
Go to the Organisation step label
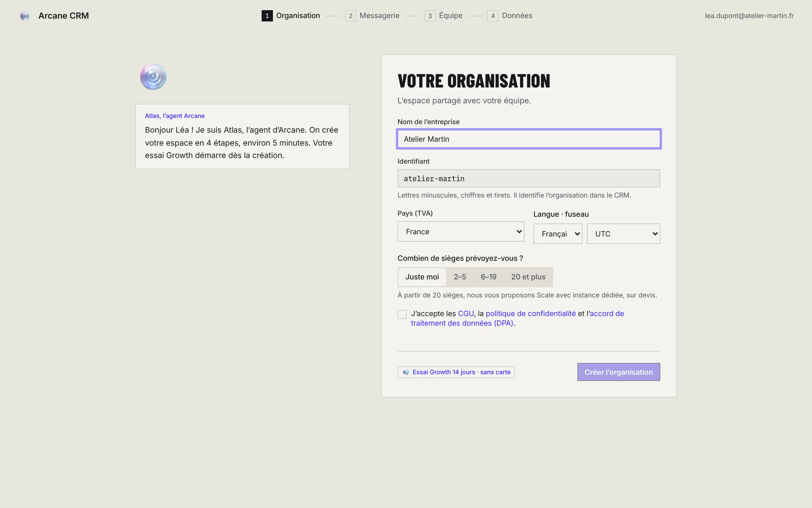click(298, 16)
